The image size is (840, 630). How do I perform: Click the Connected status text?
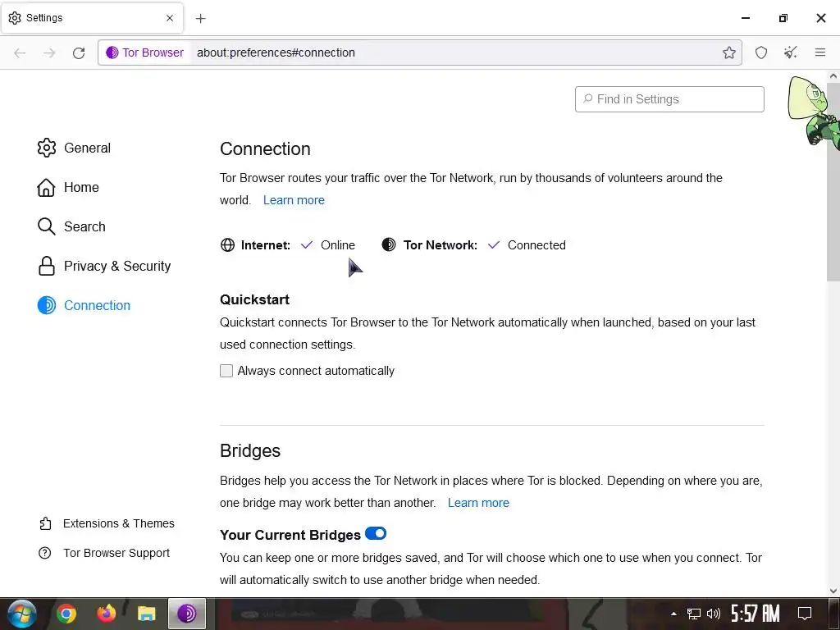coord(536,245)
